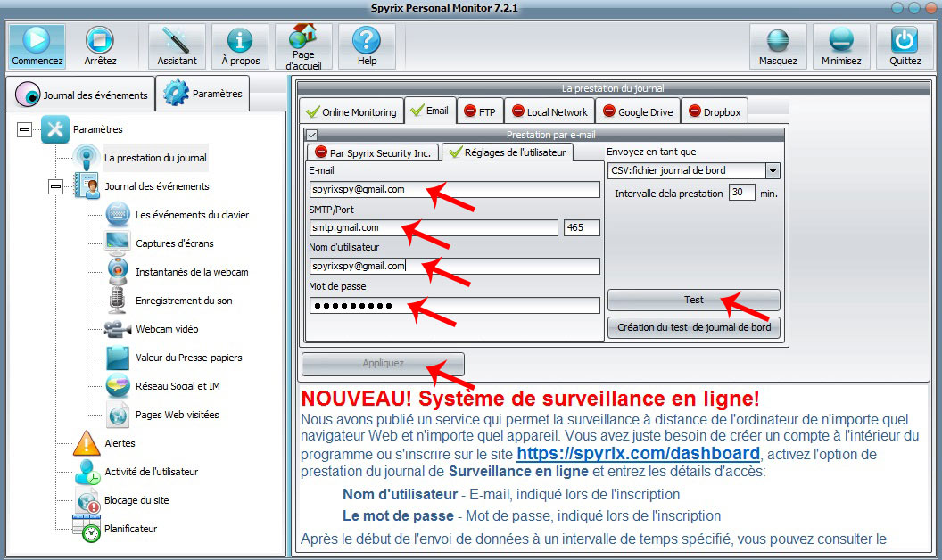This screenshot has width=942, height=560.
Task: Switch to the Online Monitoring tab
Action: coord(351,111)
